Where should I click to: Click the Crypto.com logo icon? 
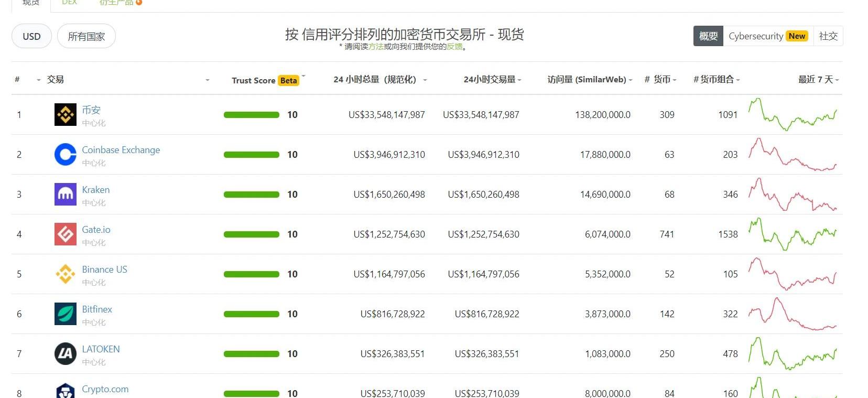coord(66,391)
